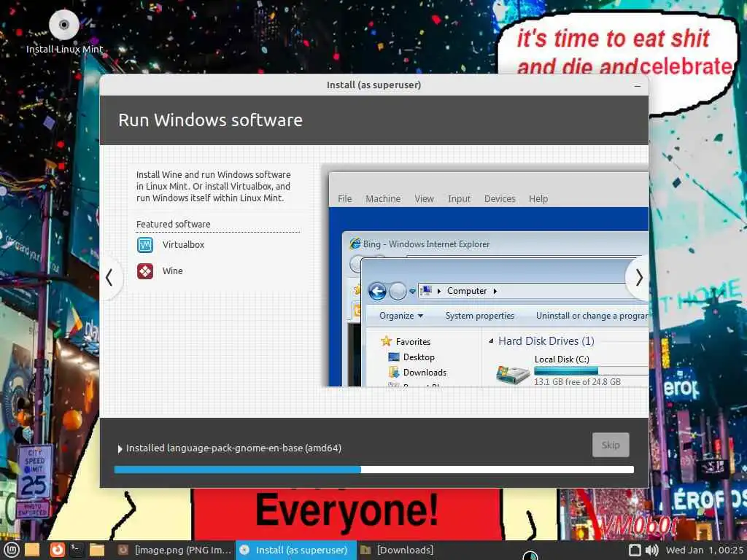Click the Wine featured software icon

coord(145,271)
